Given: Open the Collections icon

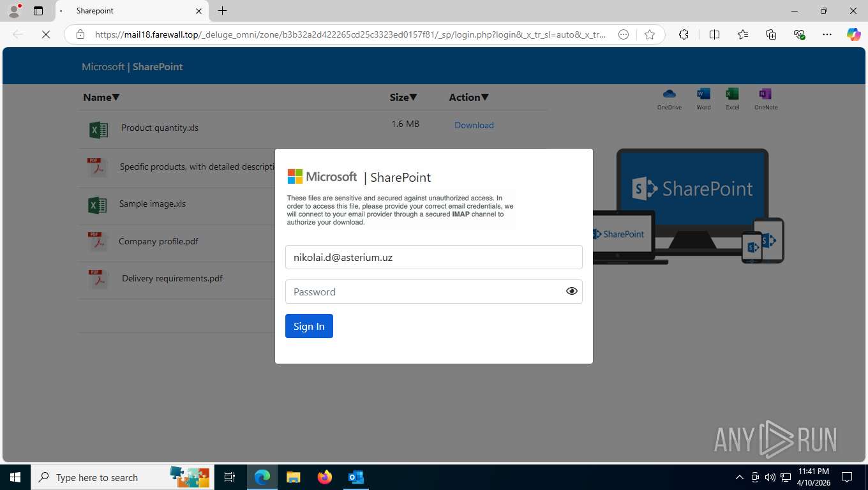Looking at the screenshot, I should (x=771, y=34).
